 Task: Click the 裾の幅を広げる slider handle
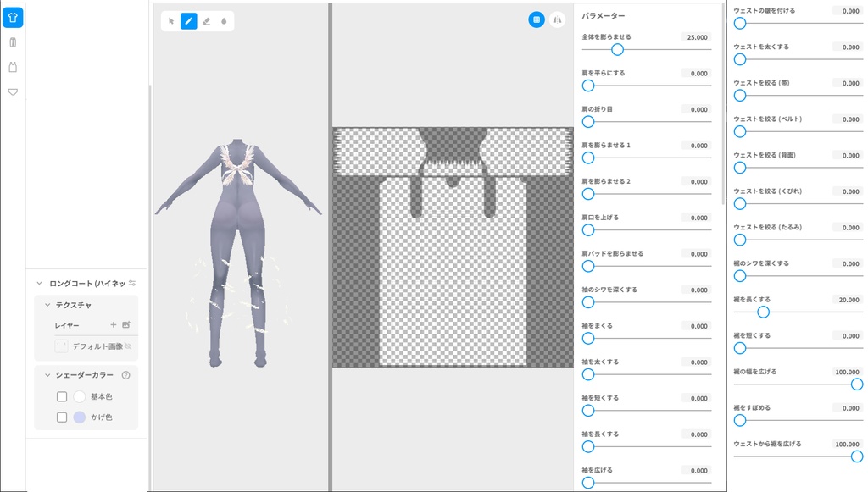[857, 384]
